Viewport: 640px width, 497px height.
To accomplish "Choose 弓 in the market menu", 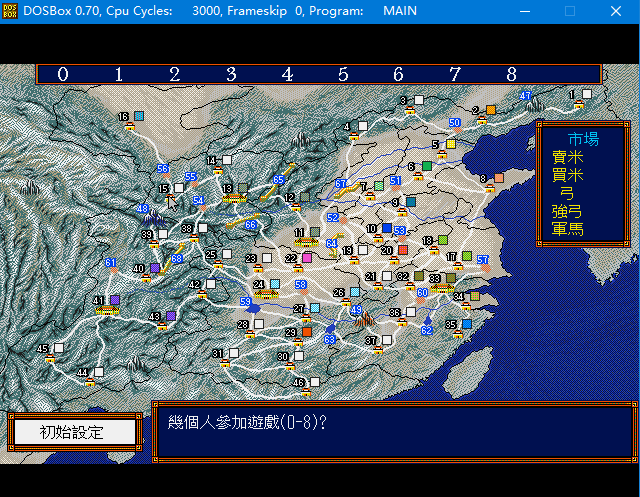I will click(x=567, y=193).
